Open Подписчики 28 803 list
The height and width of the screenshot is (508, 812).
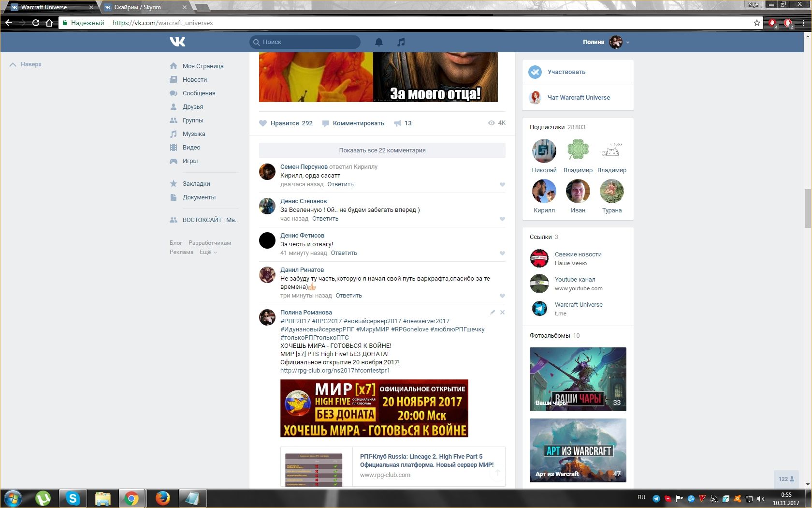click(x=557, y=127)
